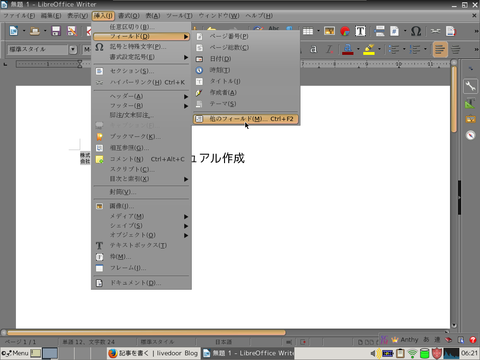Expand the Insert Field dropdown arrow
This screenshot has width=480, height=360.
(x=405, y=31)
